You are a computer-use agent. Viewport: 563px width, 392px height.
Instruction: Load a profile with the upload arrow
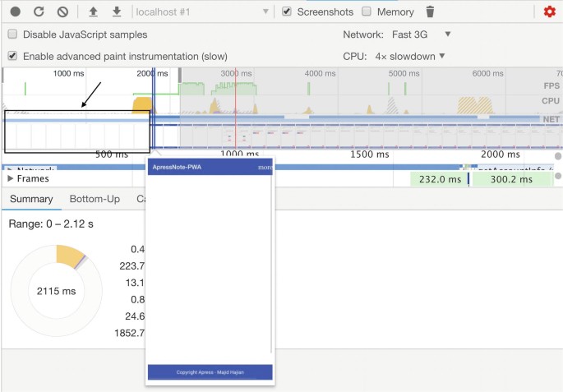94,12
